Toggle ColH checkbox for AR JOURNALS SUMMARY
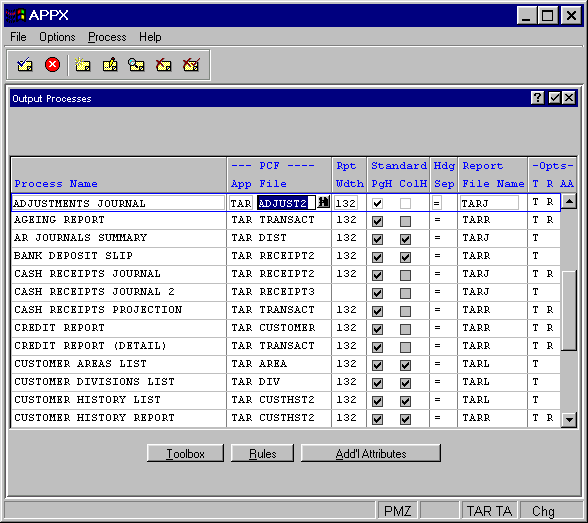588x523 pixels. 405,239
